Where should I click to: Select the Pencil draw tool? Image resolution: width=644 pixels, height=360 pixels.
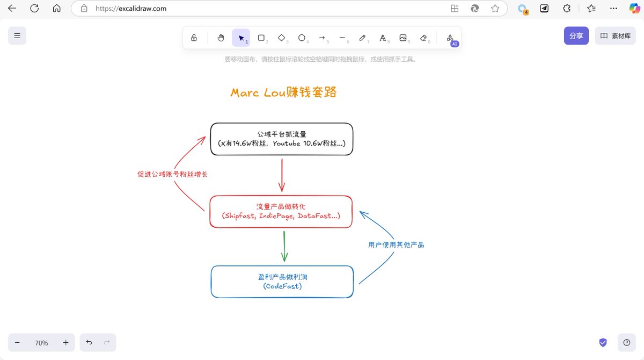tap(363, 38)
